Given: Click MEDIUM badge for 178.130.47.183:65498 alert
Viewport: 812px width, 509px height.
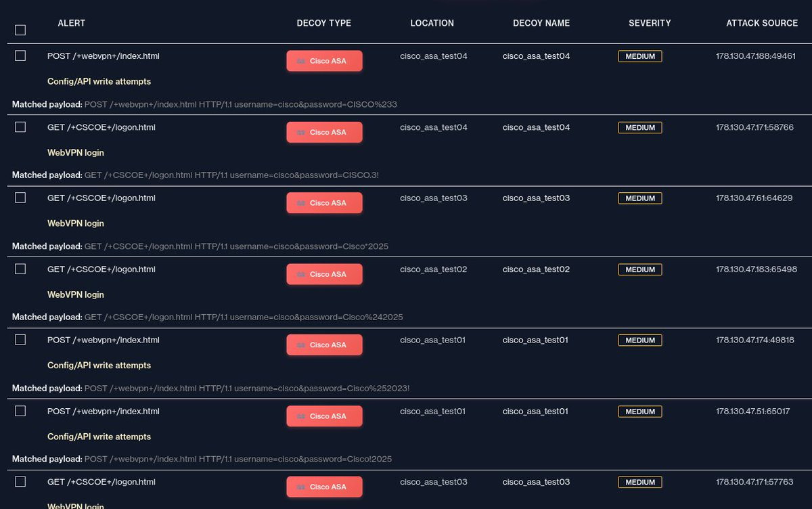Looking at the screenshot, I should click(x=640, y=269).
